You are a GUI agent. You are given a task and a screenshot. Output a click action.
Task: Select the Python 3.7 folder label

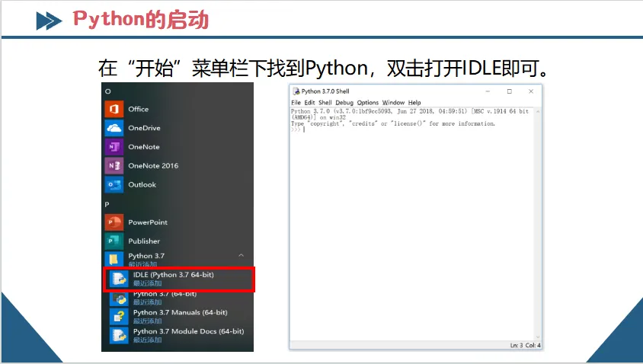(146, 256)
